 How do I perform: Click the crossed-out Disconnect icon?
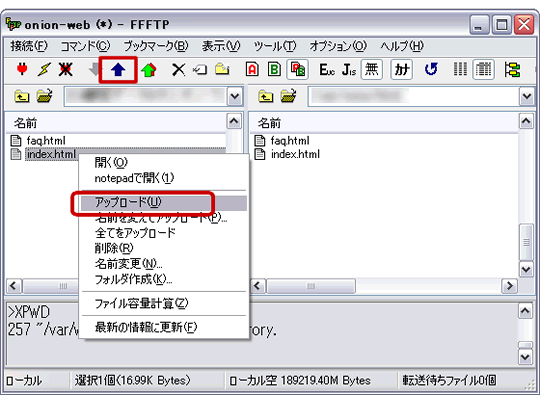(65, 70)
